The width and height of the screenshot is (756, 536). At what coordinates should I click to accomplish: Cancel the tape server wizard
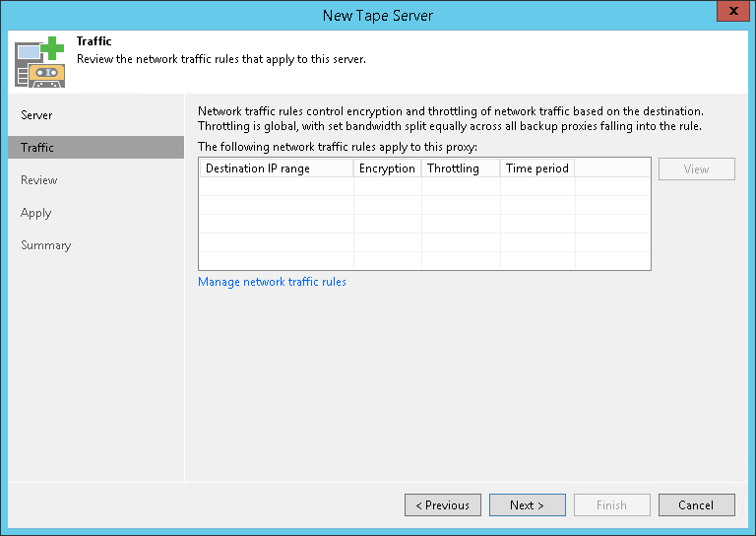(696, 505)
